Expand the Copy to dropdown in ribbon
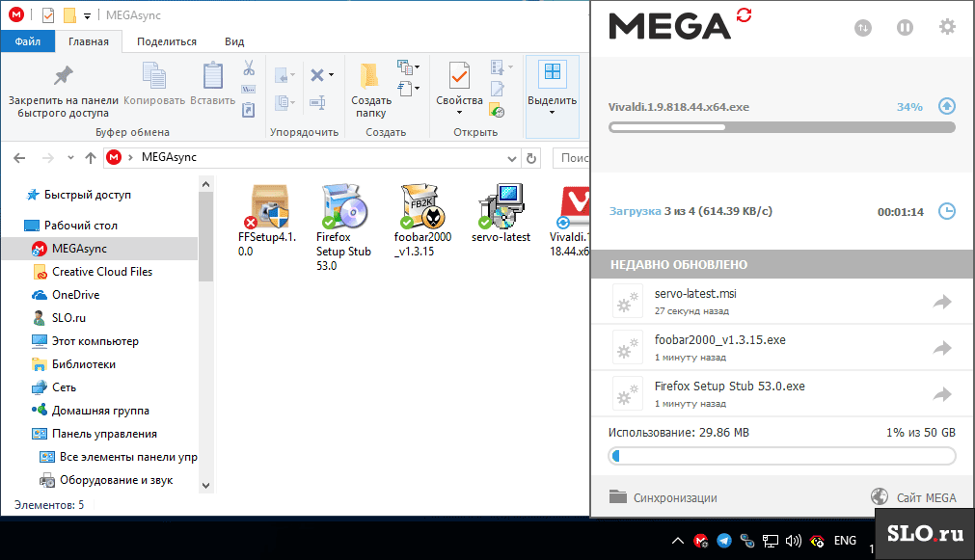The image size is (975, 560). tap(293, 102)
